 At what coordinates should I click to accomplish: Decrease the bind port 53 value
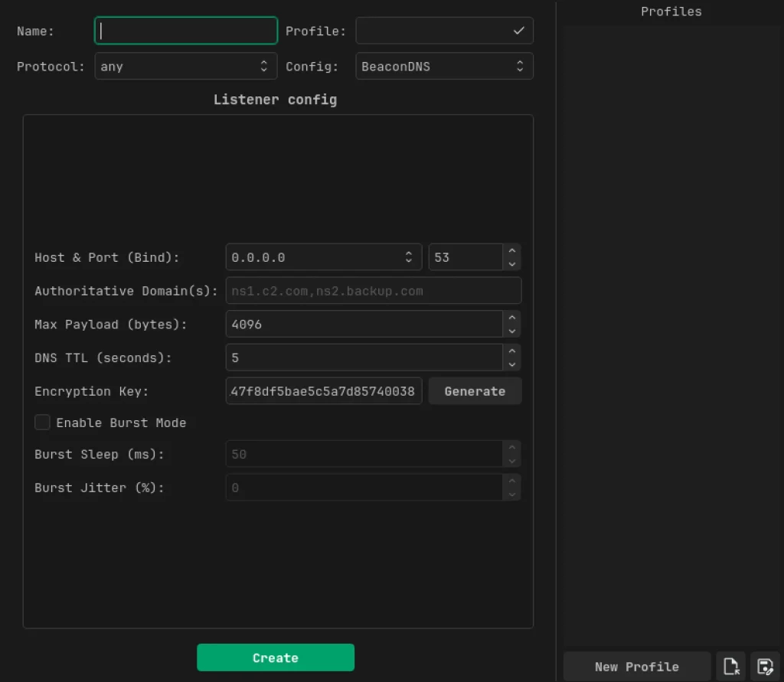coord(511,264)
